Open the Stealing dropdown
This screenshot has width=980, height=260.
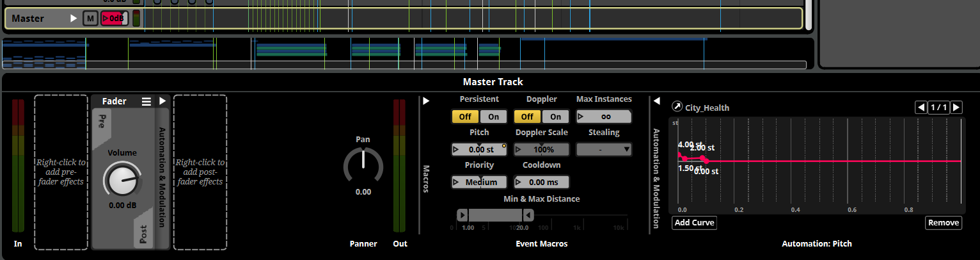(x=604, y=149)
